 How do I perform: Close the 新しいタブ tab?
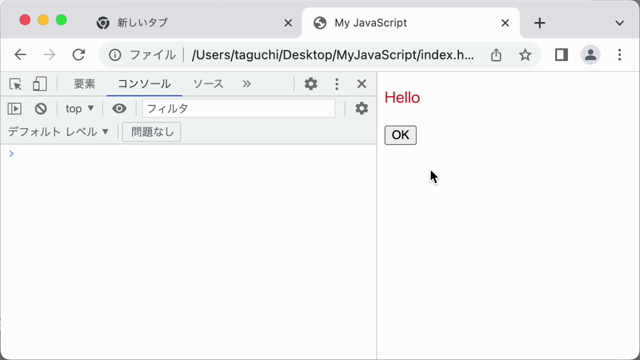pos(288,23)
